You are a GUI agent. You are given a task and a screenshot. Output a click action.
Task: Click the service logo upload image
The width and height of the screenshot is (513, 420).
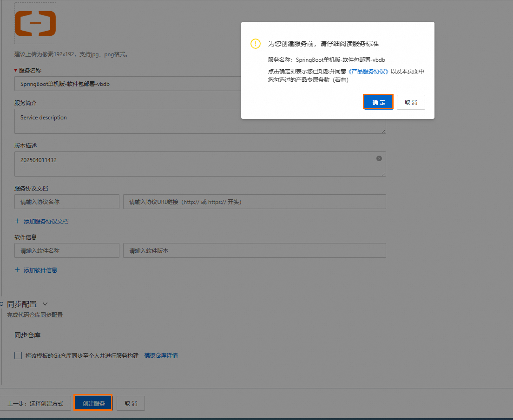(x=35, y=23)
